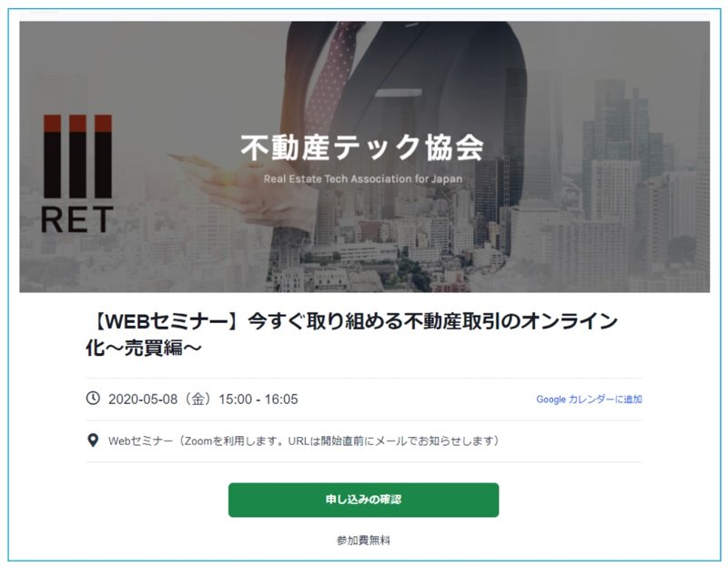Click the 2020-05-08 date and time text
This screenshot has height=567, width=728.
click(203, 399)
